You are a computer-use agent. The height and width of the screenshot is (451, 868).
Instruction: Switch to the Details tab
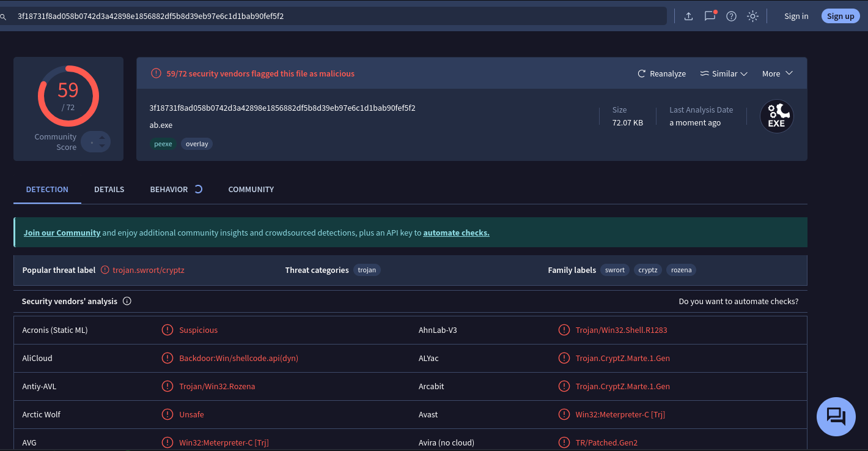[x=109, y=189]
